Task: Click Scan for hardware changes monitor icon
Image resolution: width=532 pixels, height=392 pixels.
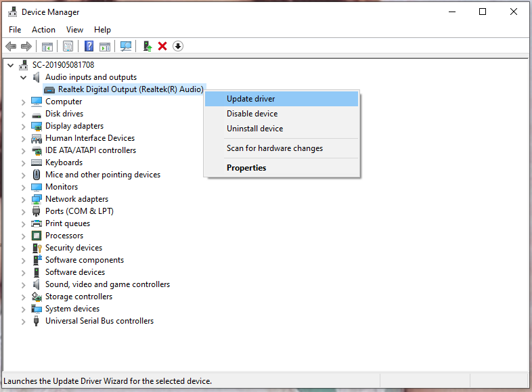Action: click(125, 46)
